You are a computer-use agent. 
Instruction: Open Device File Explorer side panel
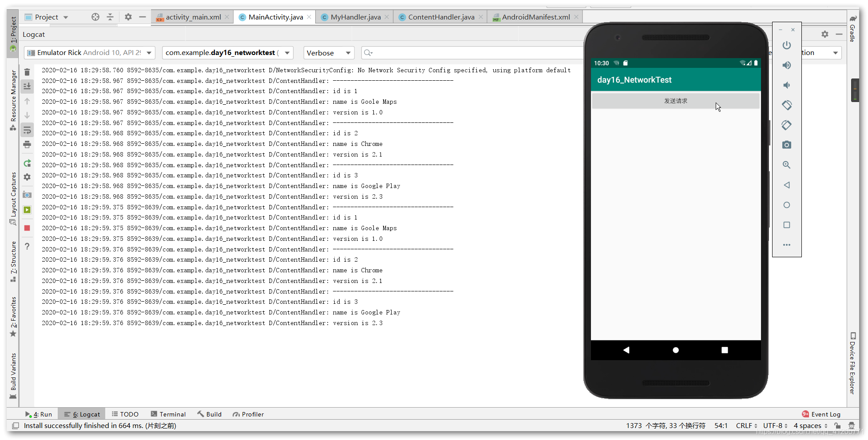click(853, 363)
